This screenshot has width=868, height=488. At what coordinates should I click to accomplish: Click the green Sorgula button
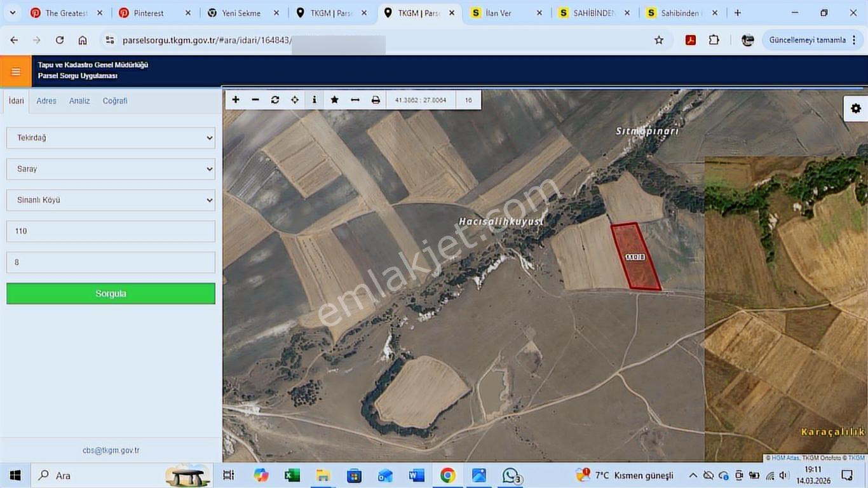111,294
